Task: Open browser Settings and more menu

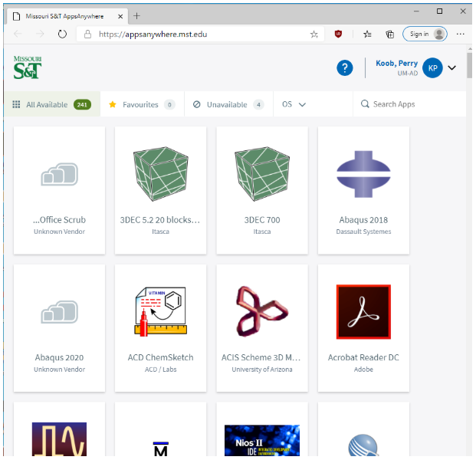Action: (460, 34)
